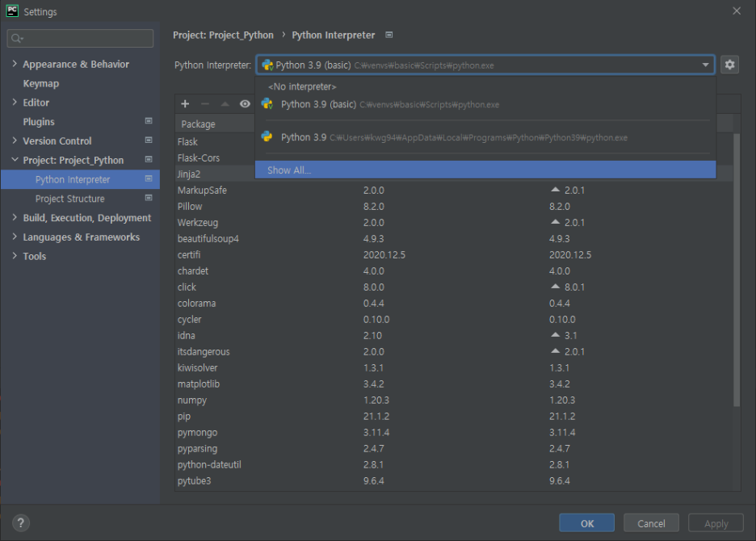Select the Flask package row

(x=215, y=142)
